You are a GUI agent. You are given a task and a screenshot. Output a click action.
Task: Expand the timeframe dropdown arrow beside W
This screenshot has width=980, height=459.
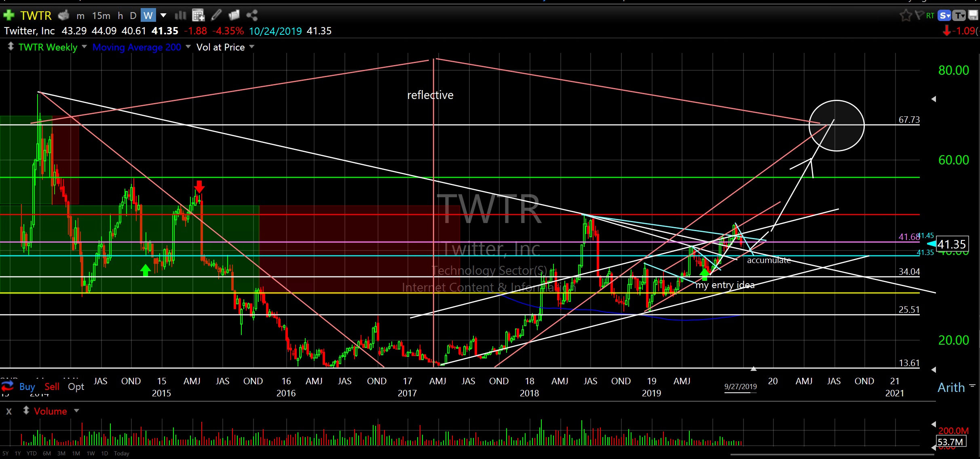click(x=163, y=15)
